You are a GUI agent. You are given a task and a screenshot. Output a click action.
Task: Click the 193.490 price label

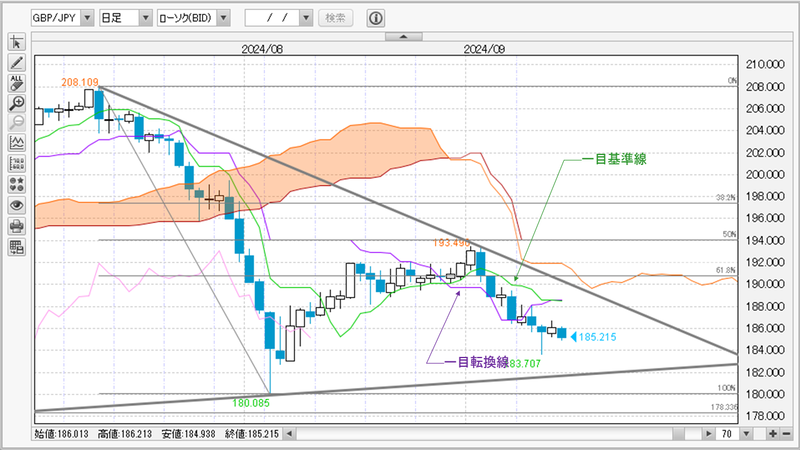pyautogui.click(x=451, y=243)
